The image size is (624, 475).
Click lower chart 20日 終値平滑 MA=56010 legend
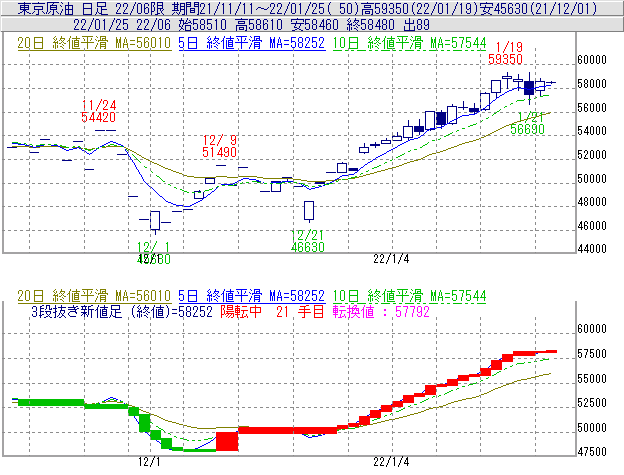[94, 296]
